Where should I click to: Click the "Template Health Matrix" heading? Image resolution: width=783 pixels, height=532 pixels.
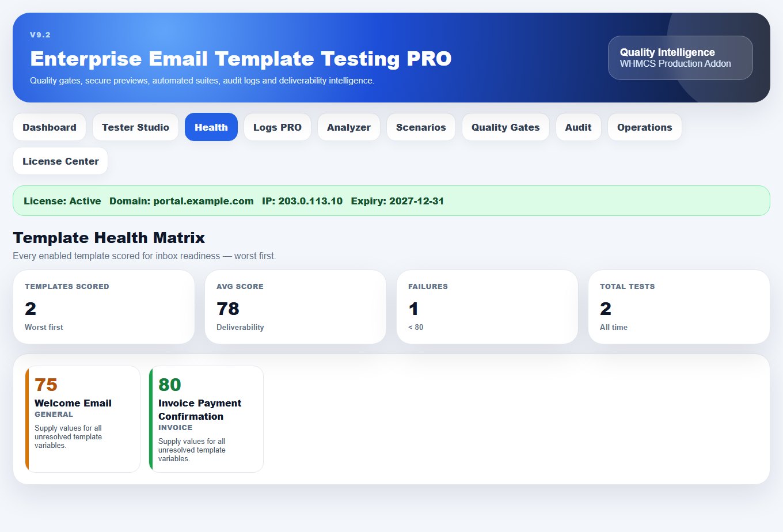109,238
